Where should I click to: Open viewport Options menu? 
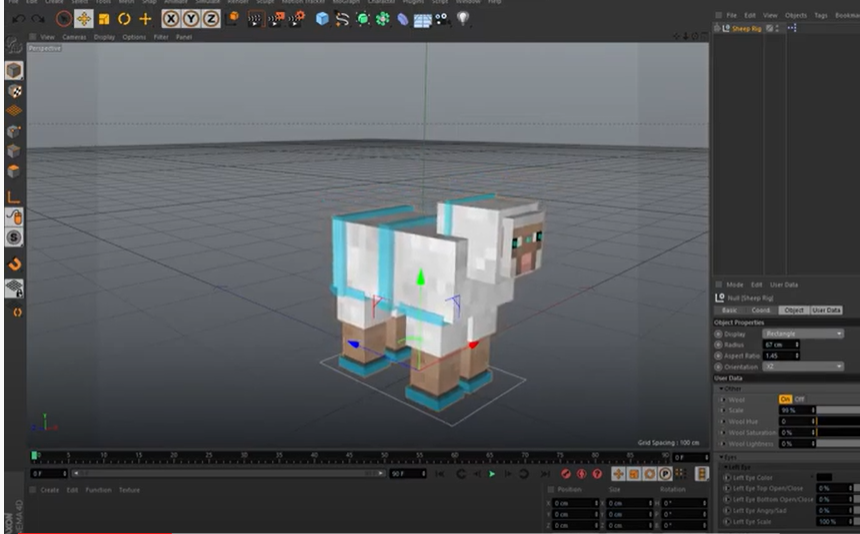tap(134, 37)
